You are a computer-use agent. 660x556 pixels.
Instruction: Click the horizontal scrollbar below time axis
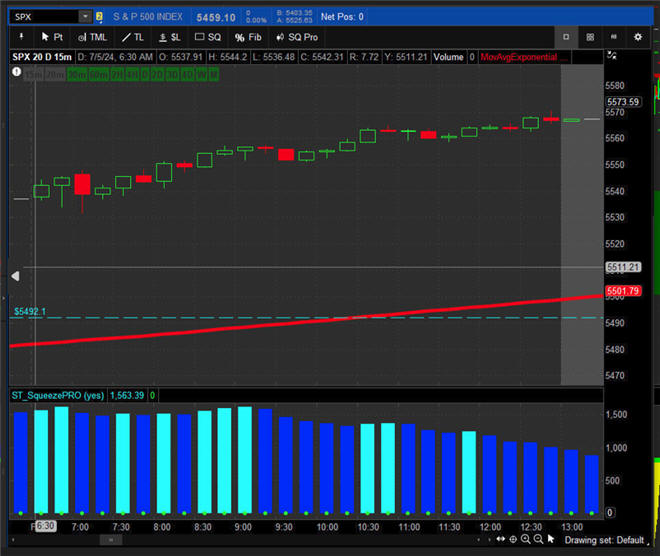click(x=110, y=540)
